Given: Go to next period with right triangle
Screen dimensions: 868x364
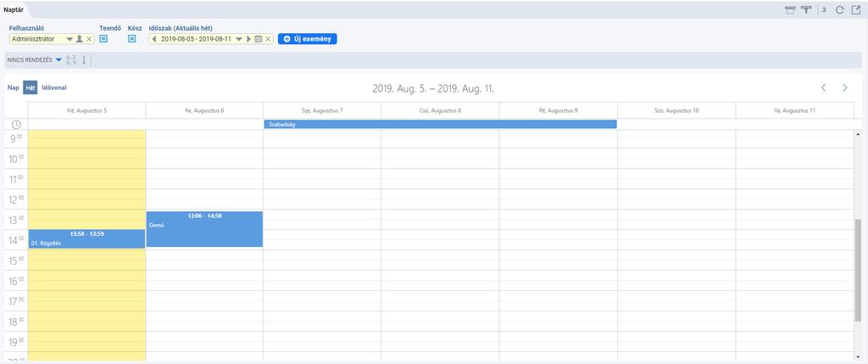Looking at the screenshot, I should 249,39.
